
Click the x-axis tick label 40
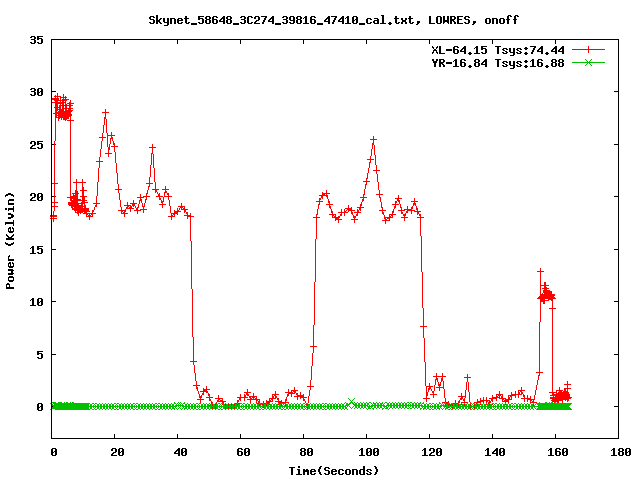(x=180, y=452)
